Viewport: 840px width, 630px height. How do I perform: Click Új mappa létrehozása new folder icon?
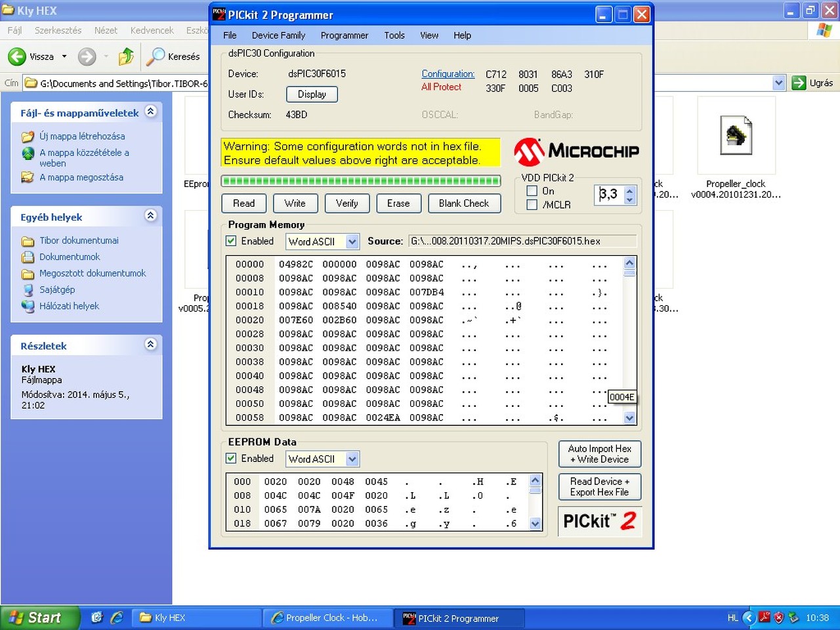(28, 136)
